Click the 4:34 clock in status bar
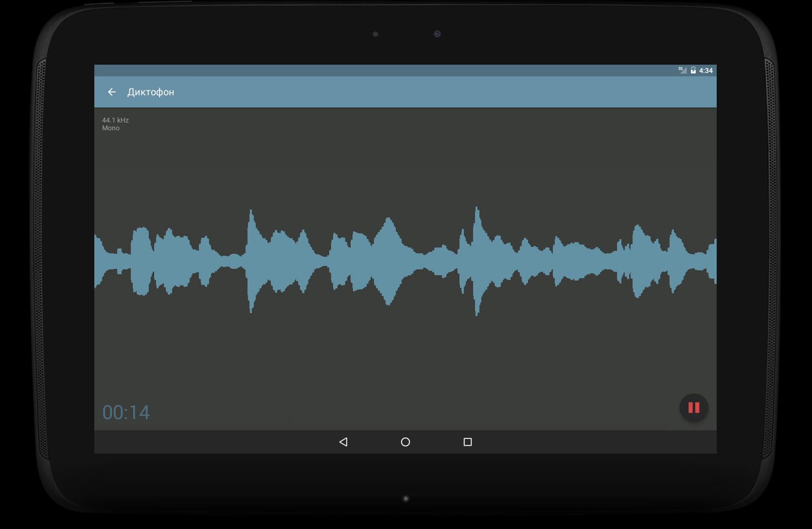This screenshot has width=812, height=529. coord(706,71)
